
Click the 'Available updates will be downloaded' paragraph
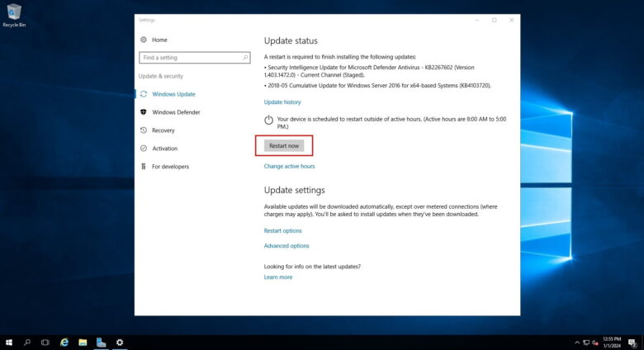click(381, 210)
